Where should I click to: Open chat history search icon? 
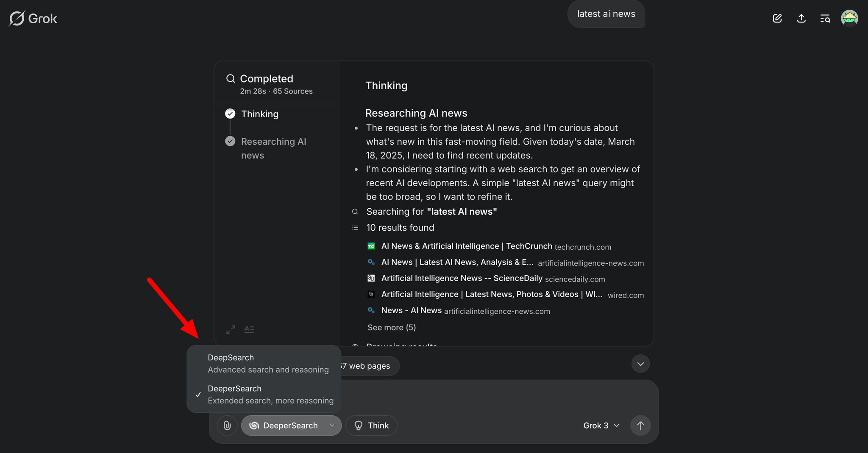click(x=825, y=18)
